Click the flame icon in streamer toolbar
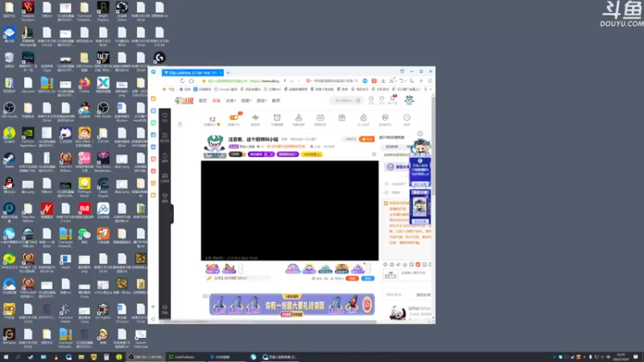 coord(364,117)
